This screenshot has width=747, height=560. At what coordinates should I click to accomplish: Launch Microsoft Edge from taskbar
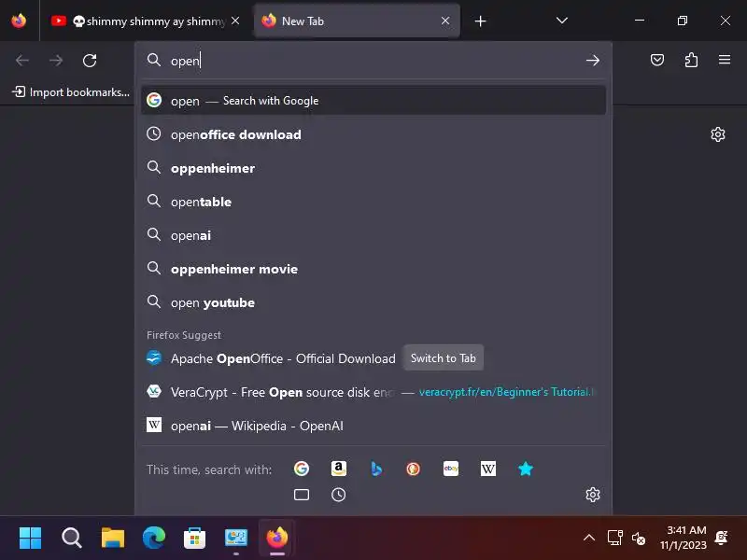(154, 538)
